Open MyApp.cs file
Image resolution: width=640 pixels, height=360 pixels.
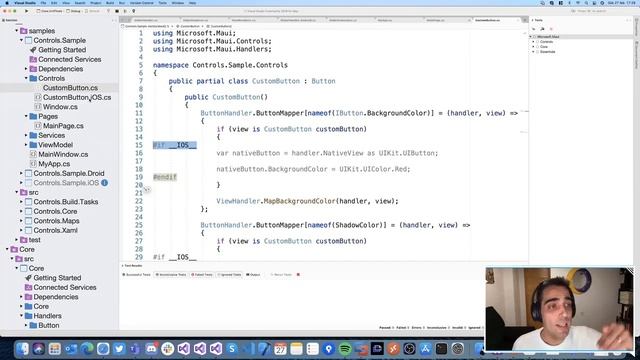click(x=54, y=164)
